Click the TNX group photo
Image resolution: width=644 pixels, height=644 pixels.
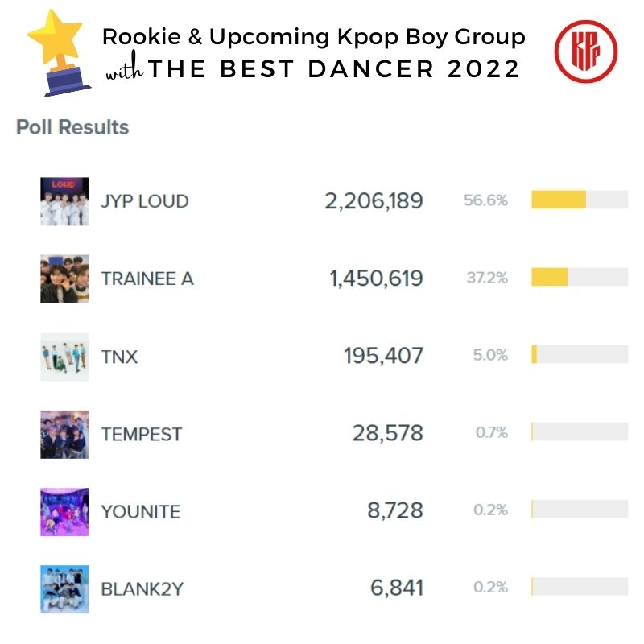pos(64,357)
